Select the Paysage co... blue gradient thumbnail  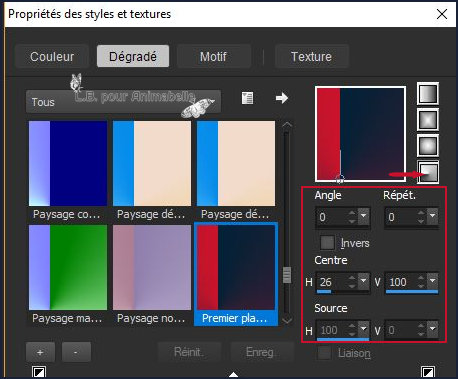pyautogui.click(x=68, y=163)
